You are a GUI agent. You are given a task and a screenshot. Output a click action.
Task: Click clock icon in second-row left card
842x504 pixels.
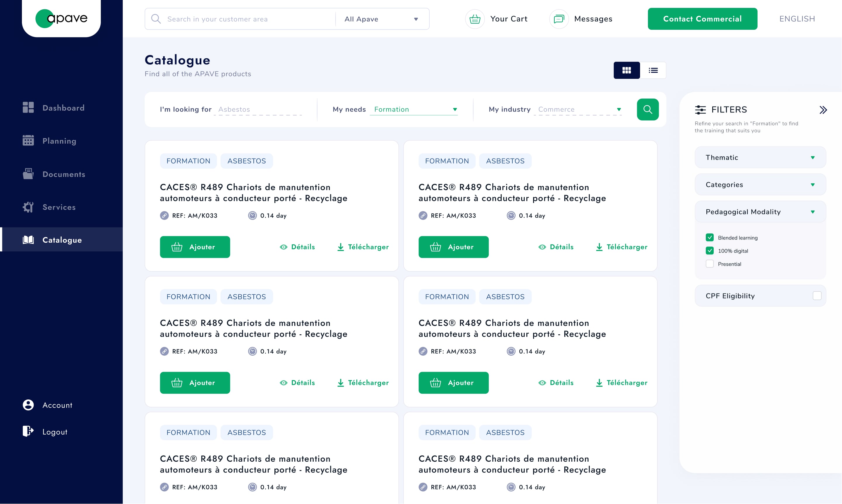point(252,352)
